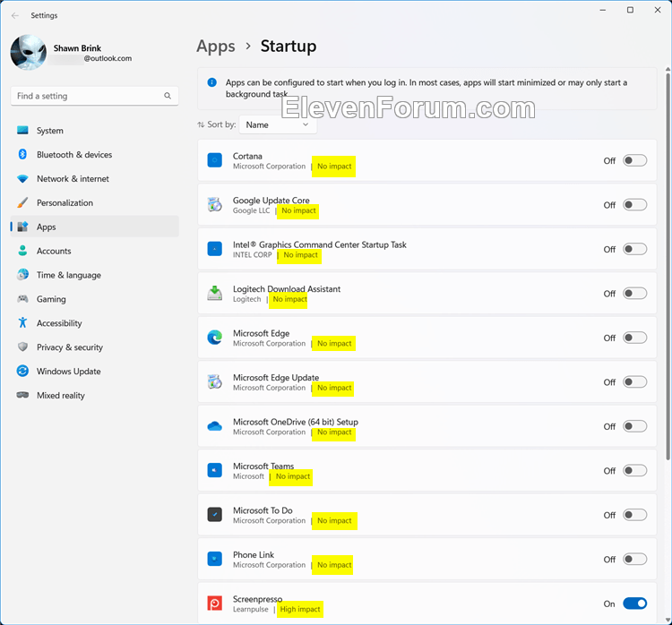
Task: Click the blue info icon in banner
Action: pyautogui.click(x=211, y=82)
